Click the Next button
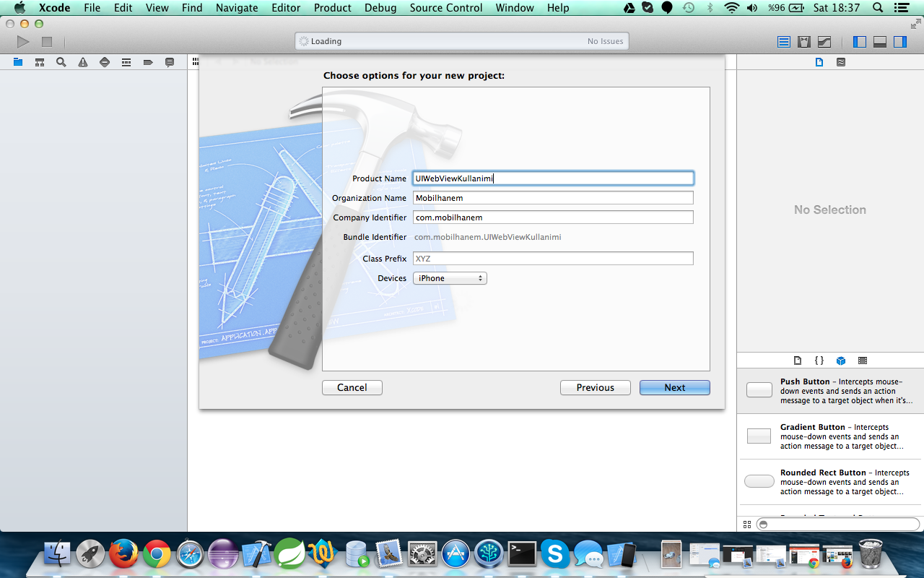This screenshot has width=924, height=578. 675,387
